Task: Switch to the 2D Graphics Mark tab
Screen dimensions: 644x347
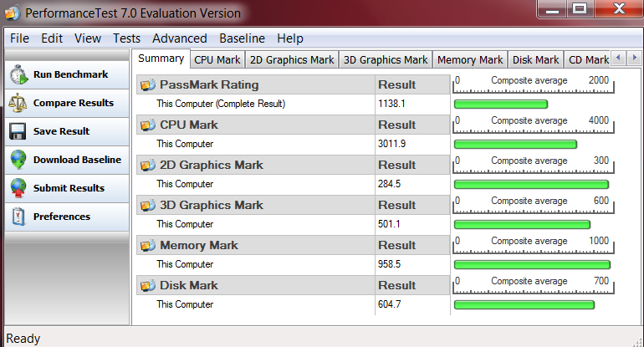Action: tap(292, 60)
